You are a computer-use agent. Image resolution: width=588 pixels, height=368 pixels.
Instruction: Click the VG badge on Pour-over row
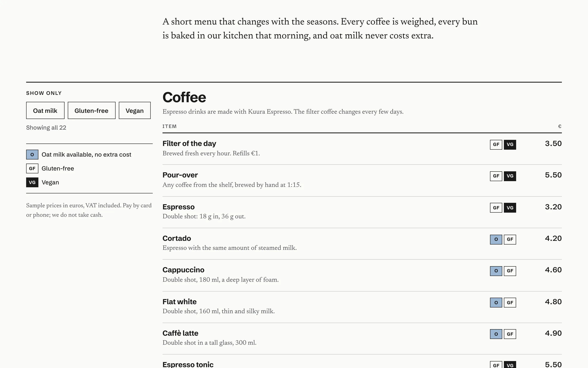pos(510,176)
